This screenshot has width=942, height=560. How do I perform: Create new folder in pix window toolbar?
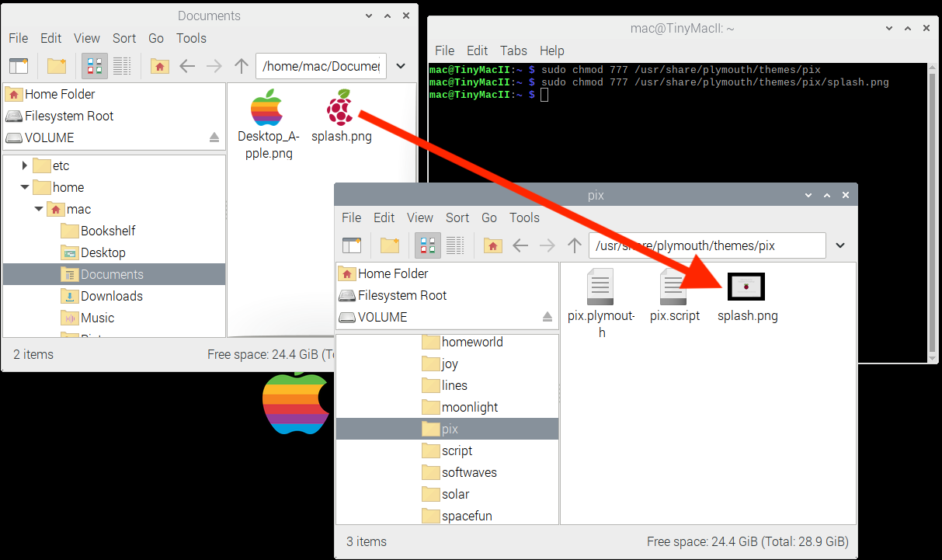[x=390, y=245]
